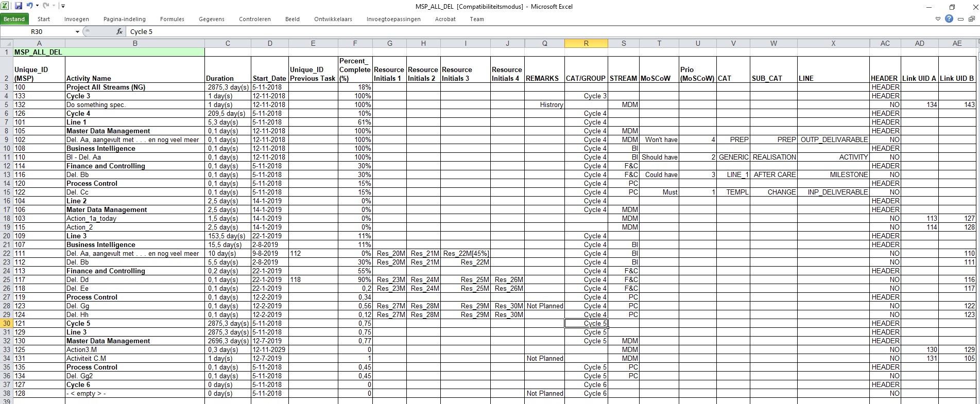Open the Customize Quick Access Toolbar dropdown
This screenshot has width=980, height=404.
point(63,6)
